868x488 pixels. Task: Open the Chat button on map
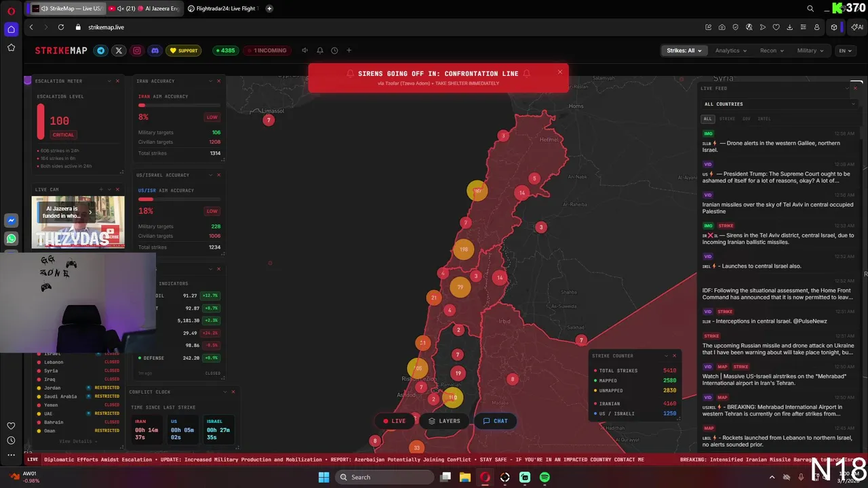pyautogui.click(x=495, y=421)
